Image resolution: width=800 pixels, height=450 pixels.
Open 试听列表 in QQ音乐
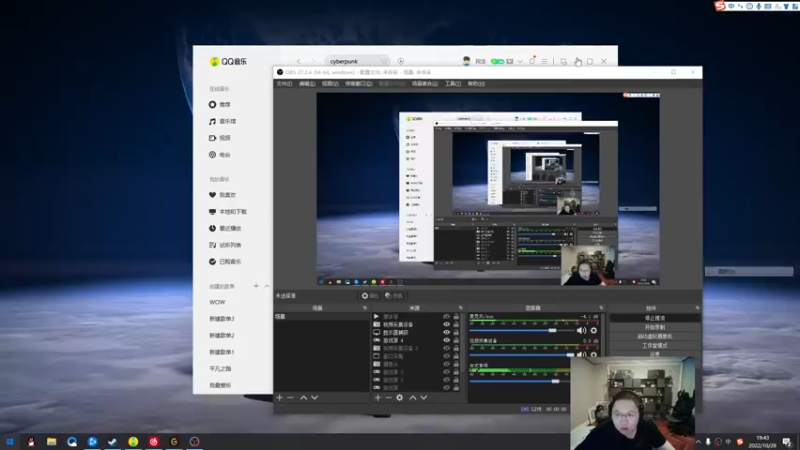[224, 245]
